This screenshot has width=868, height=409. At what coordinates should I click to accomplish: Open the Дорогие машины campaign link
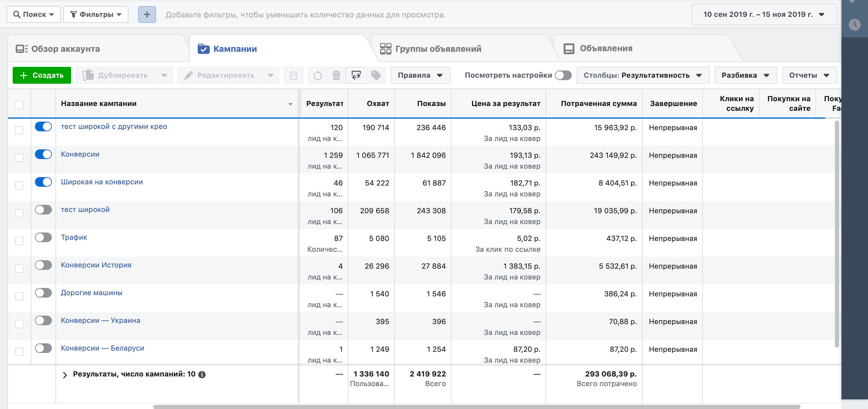[x=92, y=292]
